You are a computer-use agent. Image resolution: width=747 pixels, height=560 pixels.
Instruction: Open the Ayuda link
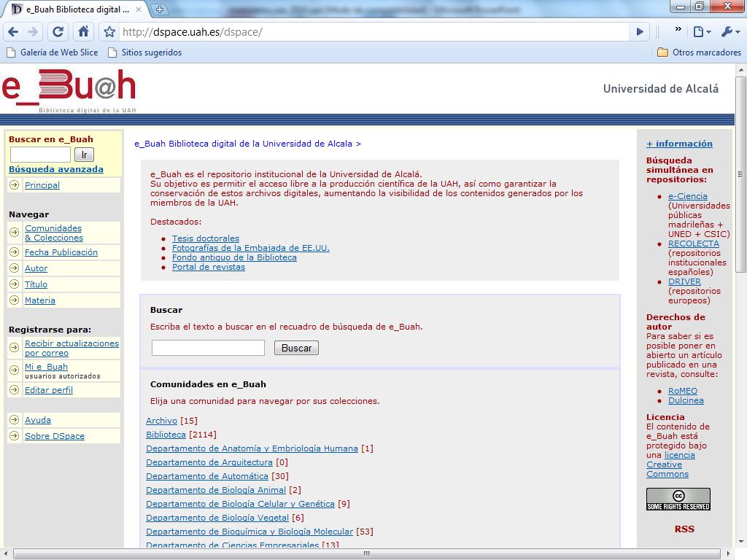[38, 420]
